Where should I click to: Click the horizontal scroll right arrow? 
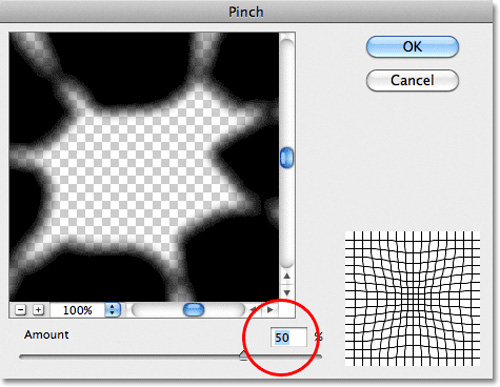270,310
